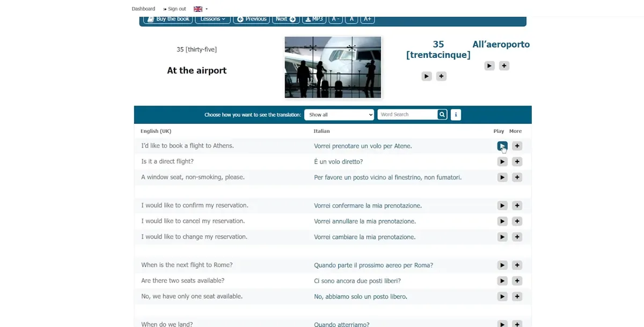Return to the Previous lesson
Image resolution: width=644 pixels, height=327 pixels.
click(252, 19)
